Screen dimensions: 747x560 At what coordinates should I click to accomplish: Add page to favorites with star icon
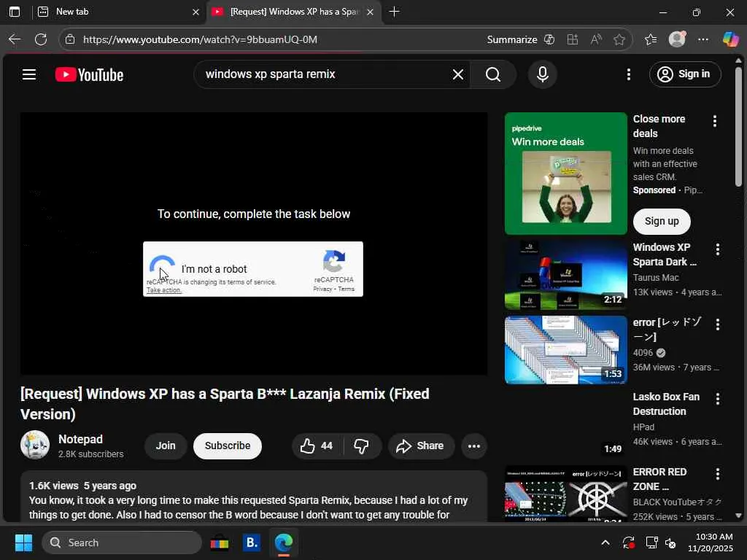point(619,39)
